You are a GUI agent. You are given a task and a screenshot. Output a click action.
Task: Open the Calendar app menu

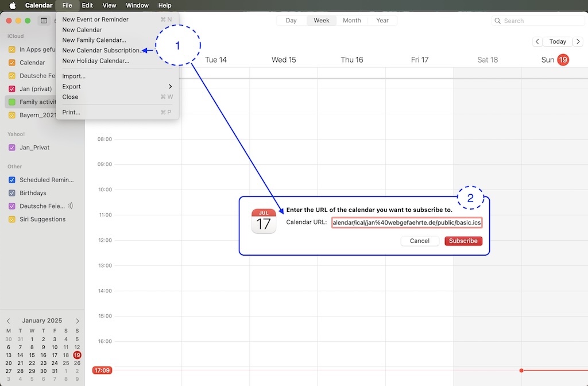[38, 5]
